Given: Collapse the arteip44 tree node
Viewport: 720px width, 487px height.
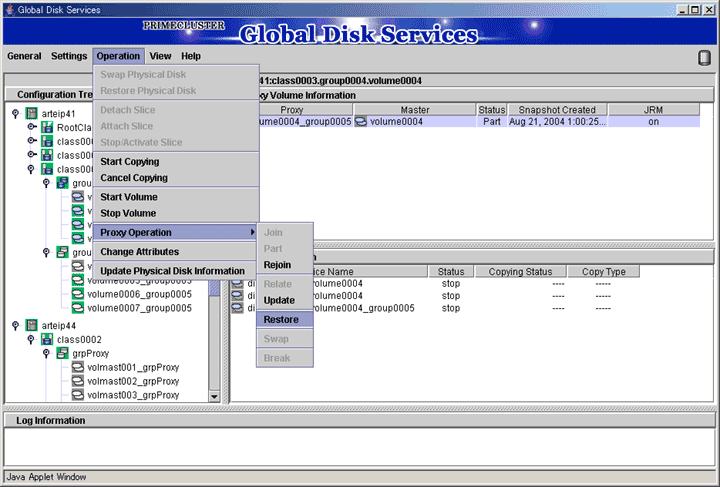Looking at the screenshot, I should [16, 325].
